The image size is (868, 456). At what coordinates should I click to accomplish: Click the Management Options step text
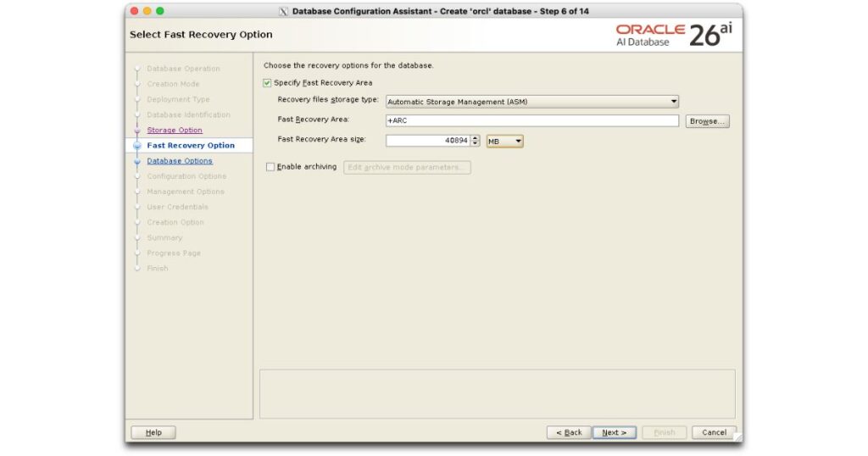(186, 192)
